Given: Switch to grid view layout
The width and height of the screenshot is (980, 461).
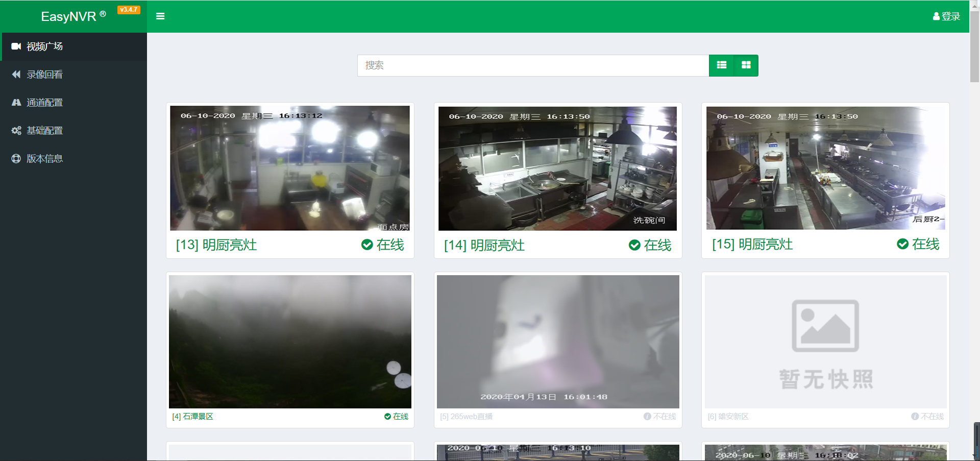Looking at the screenshot, I should tap(746, 65).
